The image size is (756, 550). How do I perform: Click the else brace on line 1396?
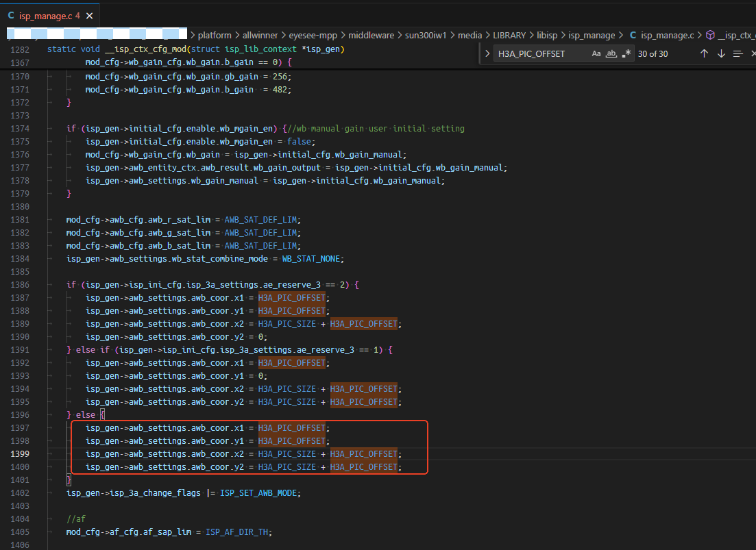pos(102,414)
